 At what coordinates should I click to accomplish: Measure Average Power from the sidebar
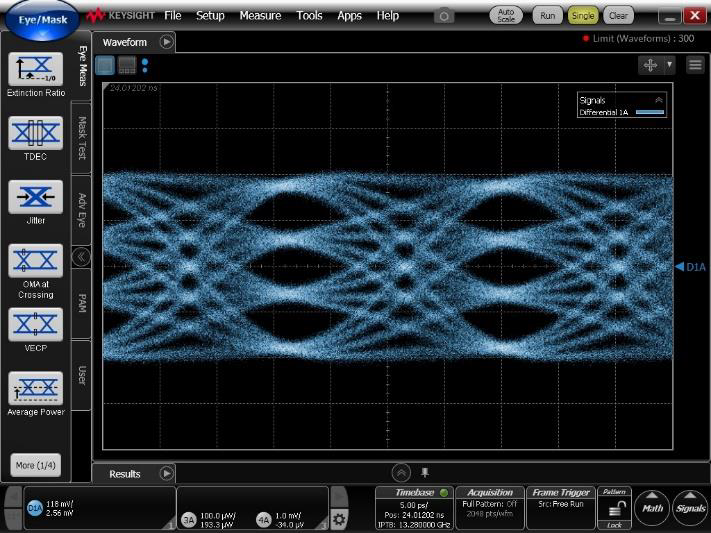click(x=35, y=388)
